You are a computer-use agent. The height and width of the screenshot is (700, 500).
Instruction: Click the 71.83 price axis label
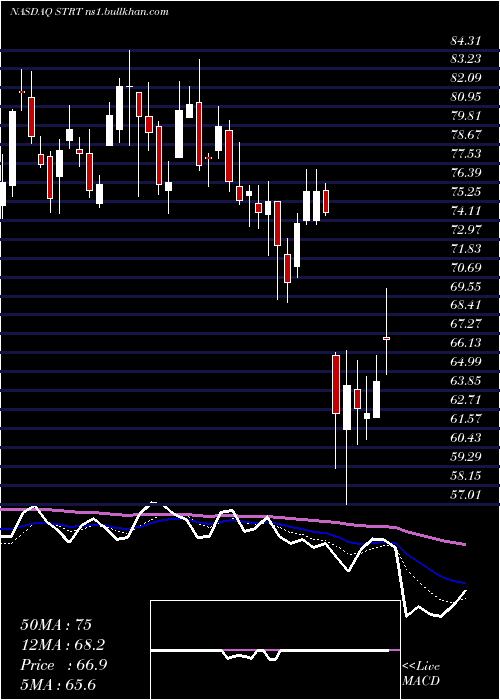pos(466,249)
